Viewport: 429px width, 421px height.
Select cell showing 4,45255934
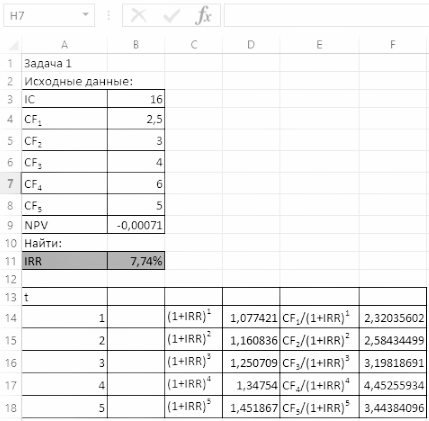(393, 385)
